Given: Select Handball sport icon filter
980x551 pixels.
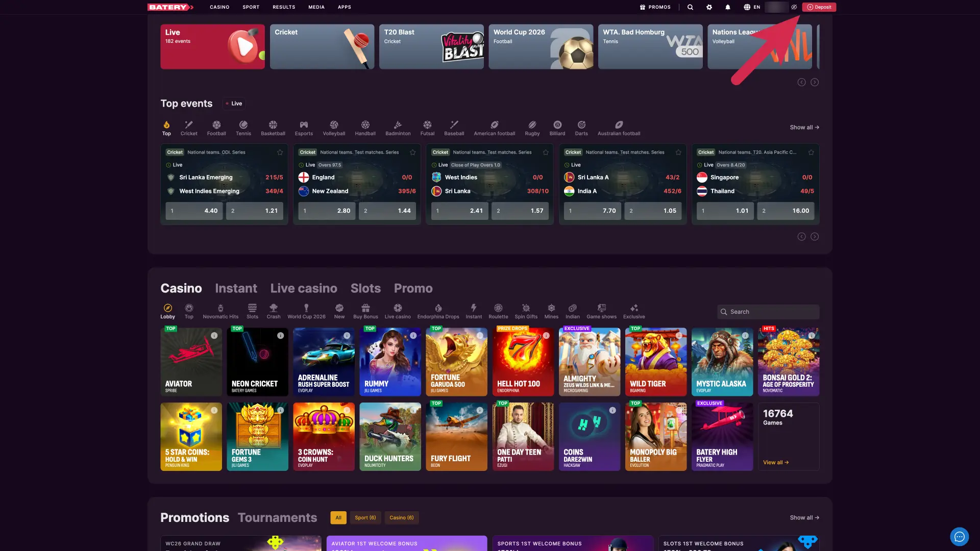Looking at the screenshot, I should click(365, 128).
